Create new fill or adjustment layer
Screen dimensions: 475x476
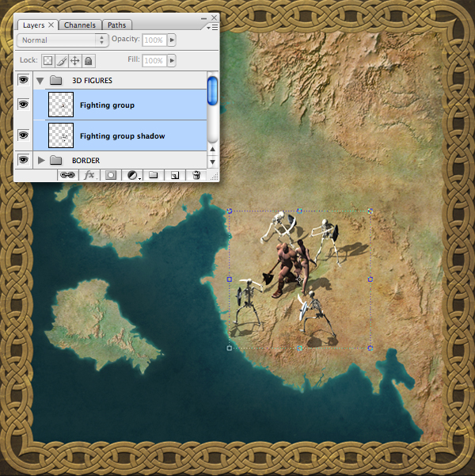coord(132,175)
